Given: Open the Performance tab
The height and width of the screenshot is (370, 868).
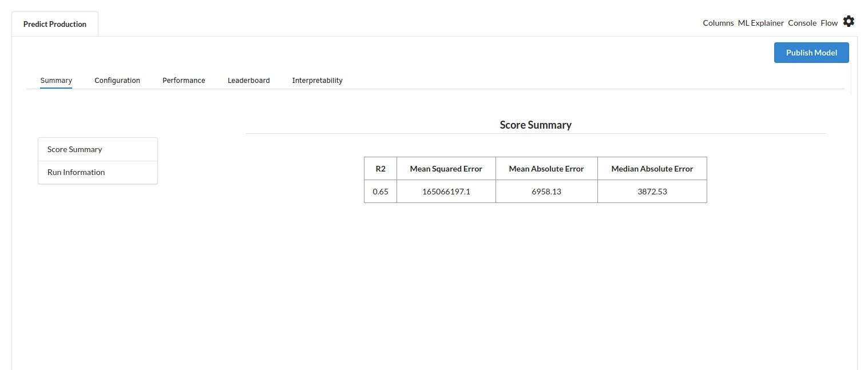Looking at the screenshot, I should [184, 81].
